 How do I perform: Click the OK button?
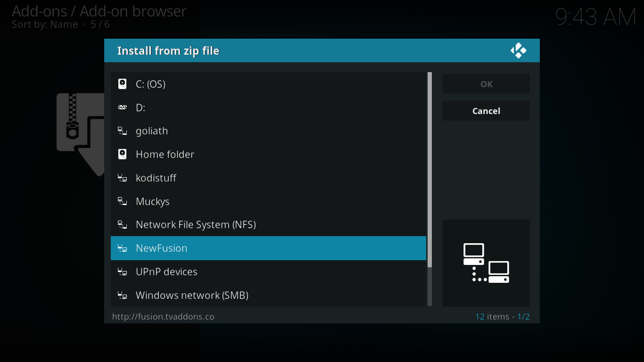tap(486, 84)
